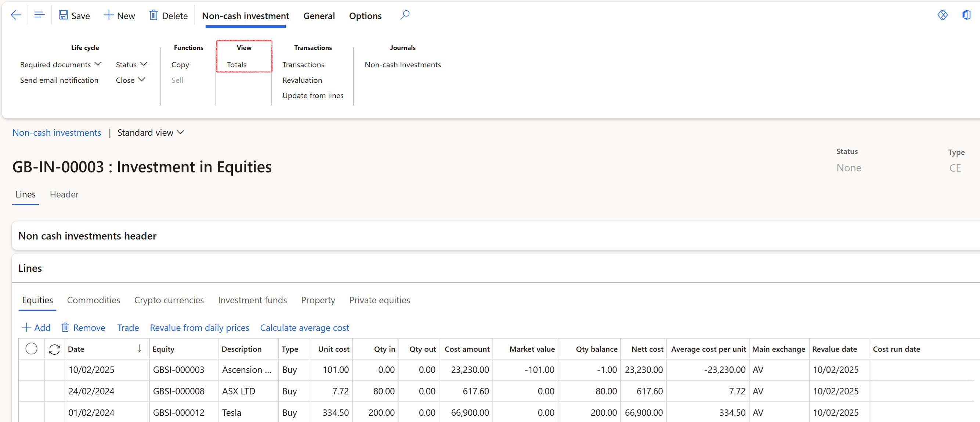The width and height of the screenshot is (980, 422).
Task: Open Non-cash Investments journals
Action: click(402, 64)
